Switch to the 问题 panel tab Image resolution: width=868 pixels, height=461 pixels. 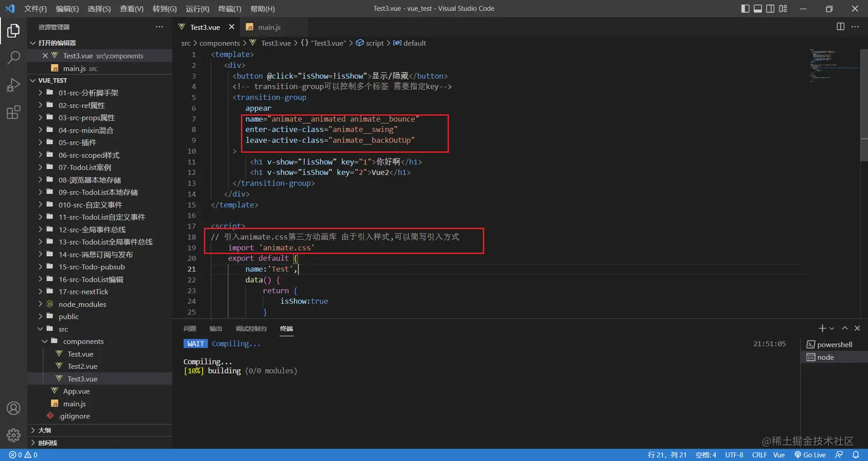click(x=190, y=328)
